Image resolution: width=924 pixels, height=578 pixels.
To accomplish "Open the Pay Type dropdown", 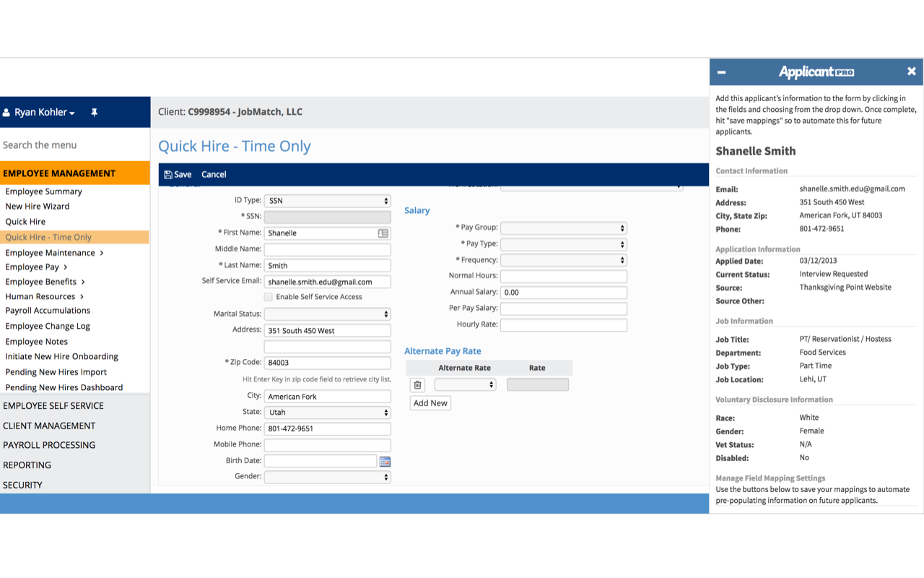I will (x=563, y=244).
